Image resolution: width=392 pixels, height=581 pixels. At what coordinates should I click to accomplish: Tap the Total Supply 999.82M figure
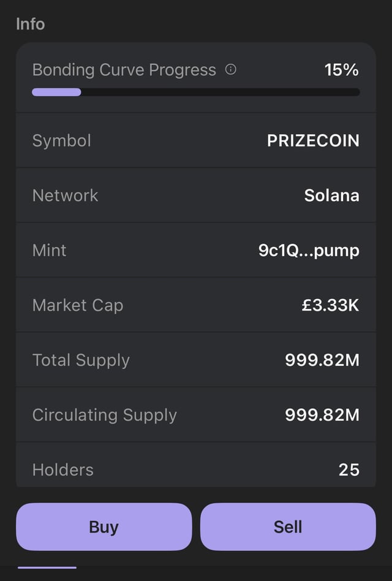tap(322, 360)
